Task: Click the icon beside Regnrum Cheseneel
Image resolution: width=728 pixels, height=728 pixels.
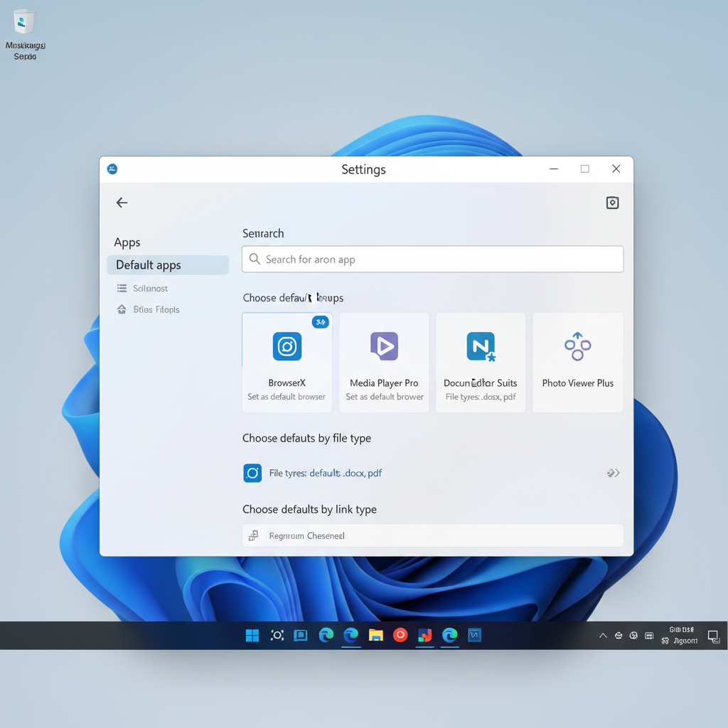Action: tap(254, 536)
